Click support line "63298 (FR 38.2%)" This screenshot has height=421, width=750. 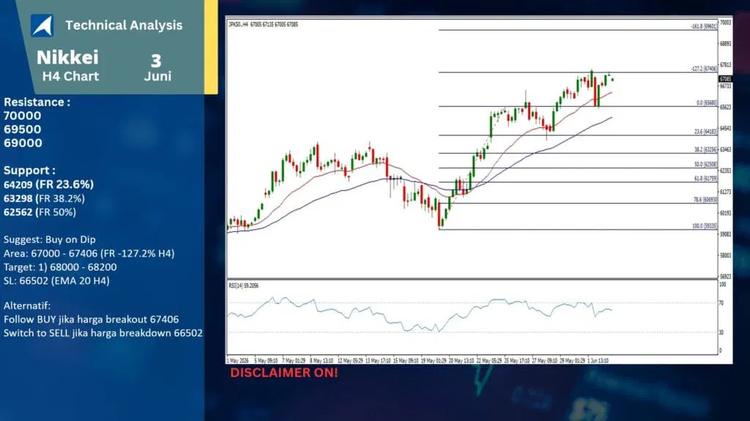44,198
